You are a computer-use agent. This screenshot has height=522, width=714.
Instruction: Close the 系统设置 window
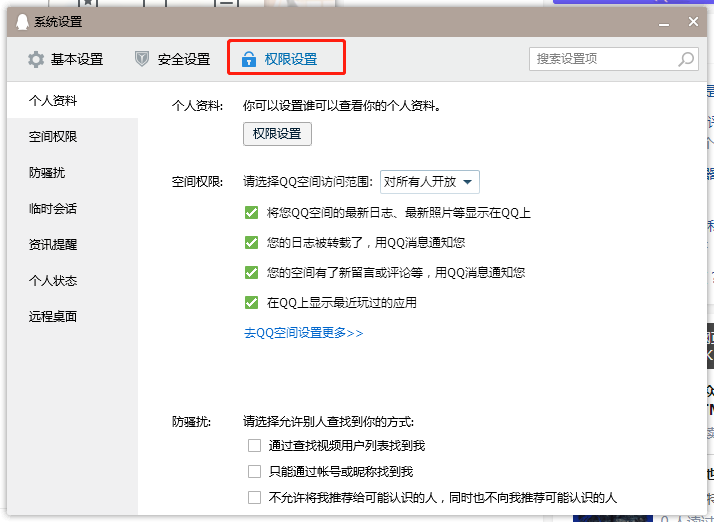693,21
